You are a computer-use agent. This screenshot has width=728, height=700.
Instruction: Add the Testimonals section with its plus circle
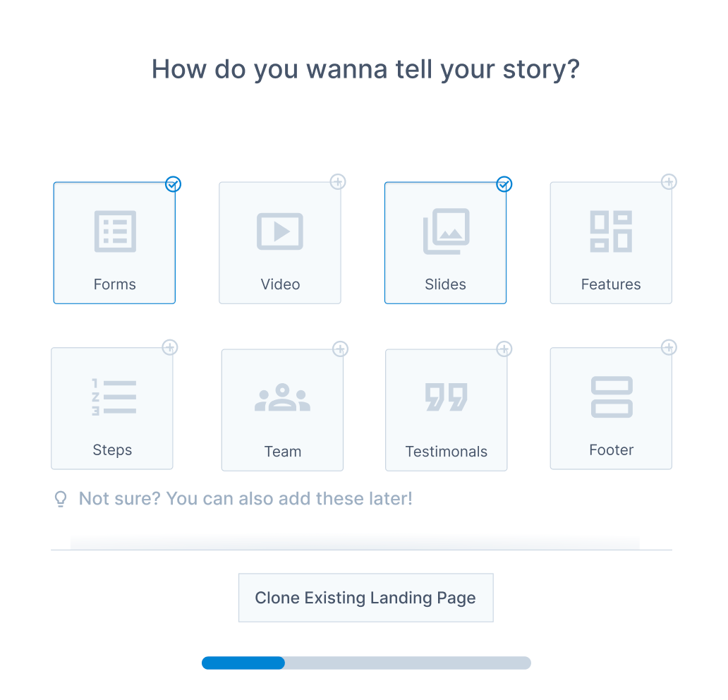point(504,349)
